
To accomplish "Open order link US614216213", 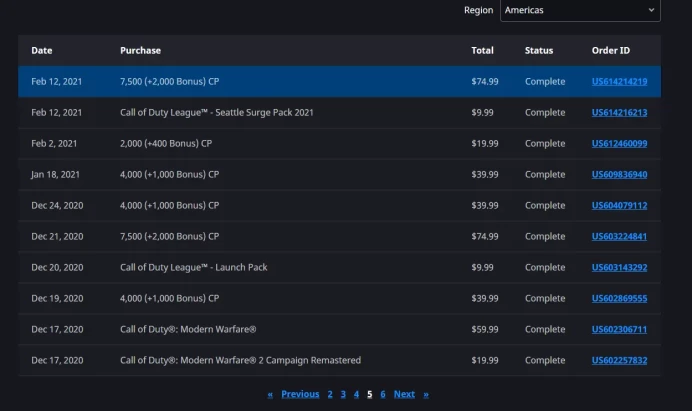I will pyautogui.click(x=619, y=113).
